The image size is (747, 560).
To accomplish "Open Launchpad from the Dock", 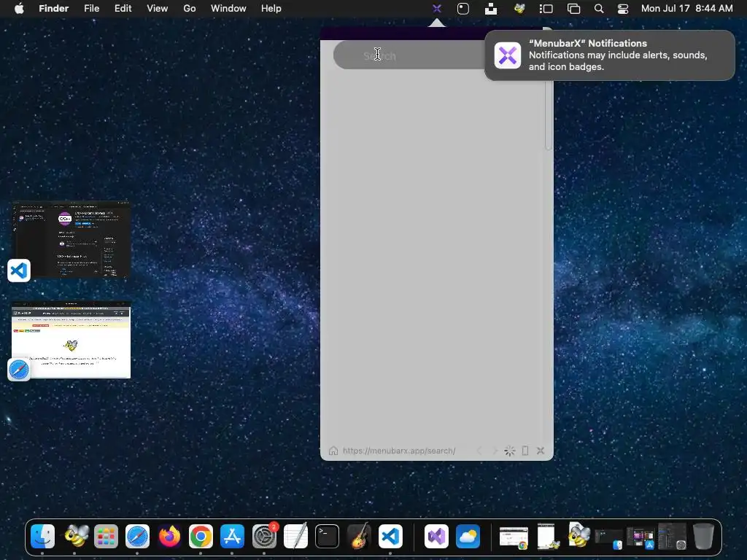I will tap(106, 536).
